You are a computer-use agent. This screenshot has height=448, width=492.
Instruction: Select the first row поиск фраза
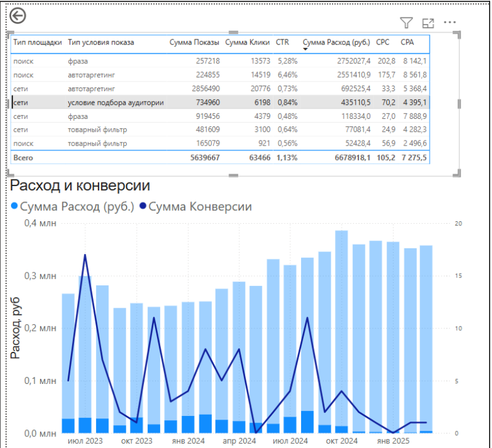(x=80, y=61)
